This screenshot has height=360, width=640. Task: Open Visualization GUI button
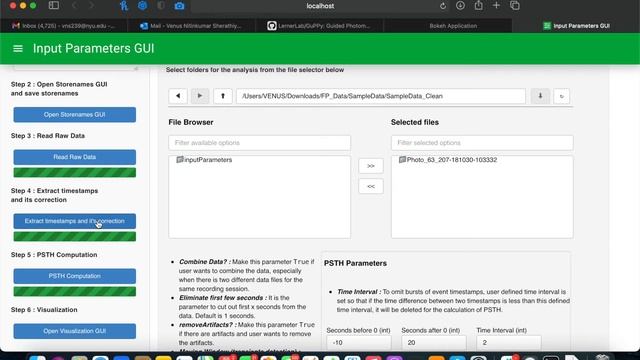pyautogui.click(x=75, y=331)
